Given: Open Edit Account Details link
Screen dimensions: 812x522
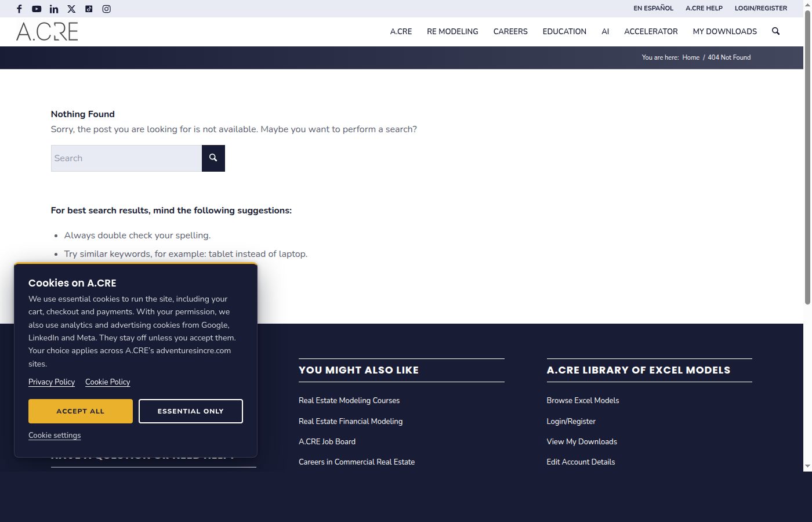Looking at the screenshot, I should [581, 462].
